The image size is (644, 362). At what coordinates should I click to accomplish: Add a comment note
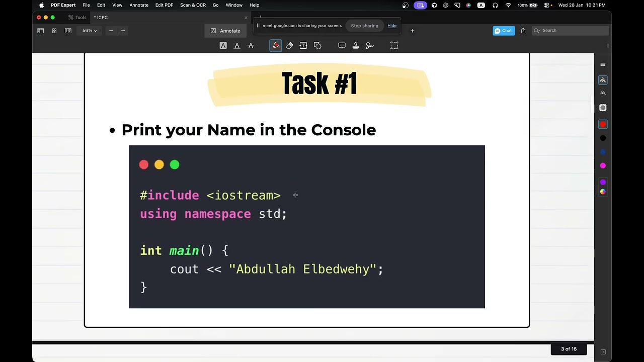coord(342,46)
